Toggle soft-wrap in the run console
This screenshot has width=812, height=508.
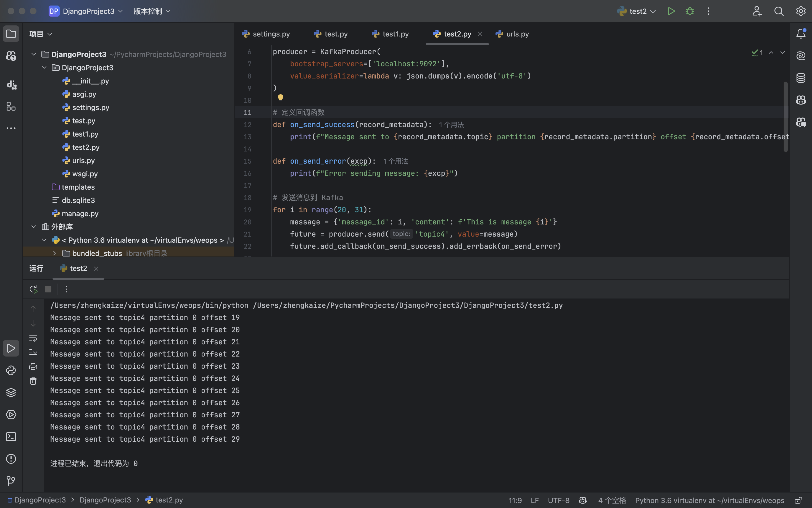click(x=33, y=338)
